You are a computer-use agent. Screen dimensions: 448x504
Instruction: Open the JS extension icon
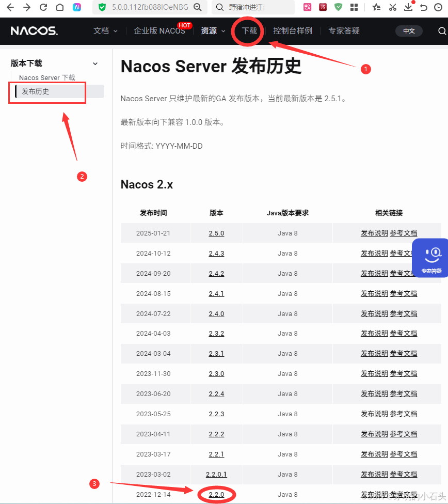323,7
